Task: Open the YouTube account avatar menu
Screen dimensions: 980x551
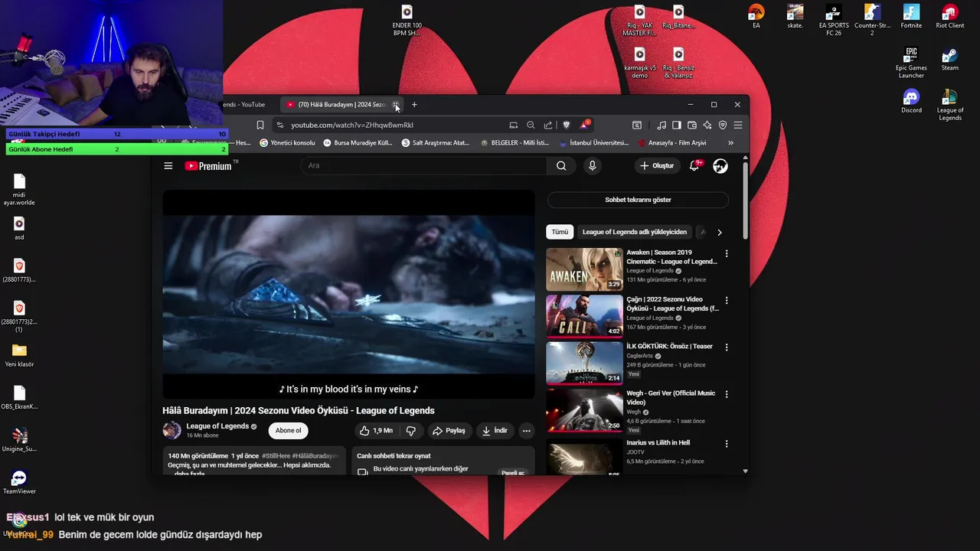Action: [x=720, y=166]
